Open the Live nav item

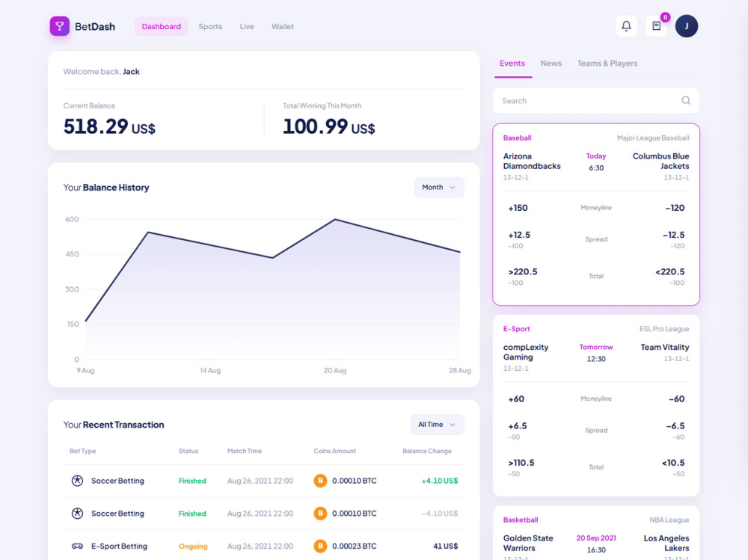pyautogui.click(x=247, y=26)
